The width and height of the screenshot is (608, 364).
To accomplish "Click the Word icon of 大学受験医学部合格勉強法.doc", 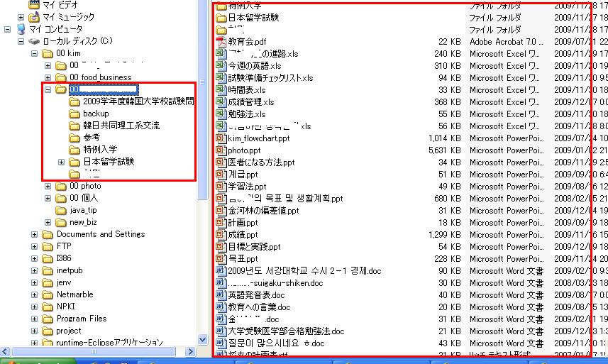I will 220,331.
